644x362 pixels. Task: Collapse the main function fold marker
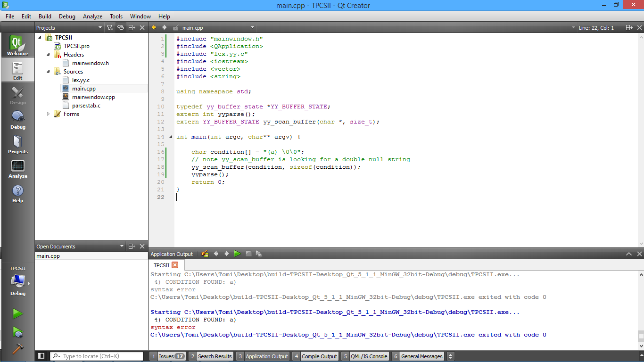[x=170, y=137]
